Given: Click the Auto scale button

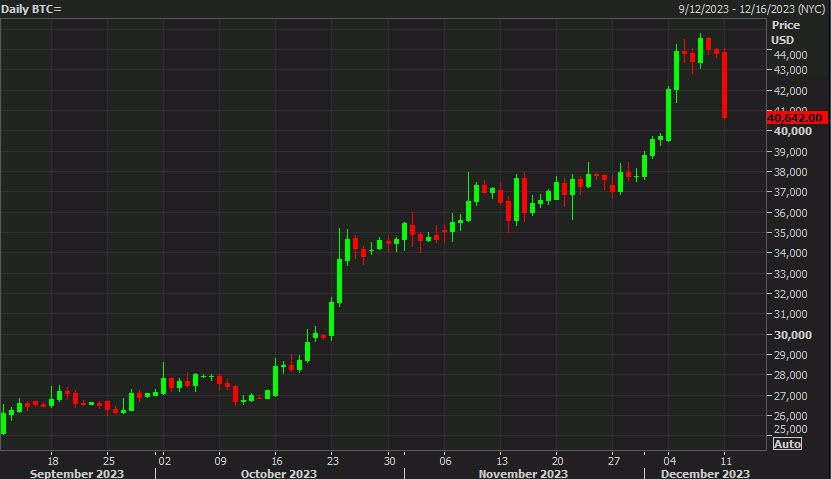Looking at the screenshot, I should coord(787,444).
